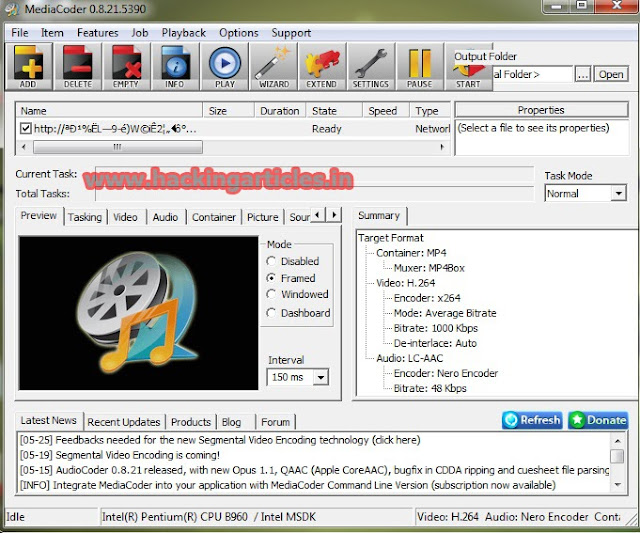This screenshot has width=640, height=533.
Task: Switch to the Tasking tab
Action: (x=85, y=217)
